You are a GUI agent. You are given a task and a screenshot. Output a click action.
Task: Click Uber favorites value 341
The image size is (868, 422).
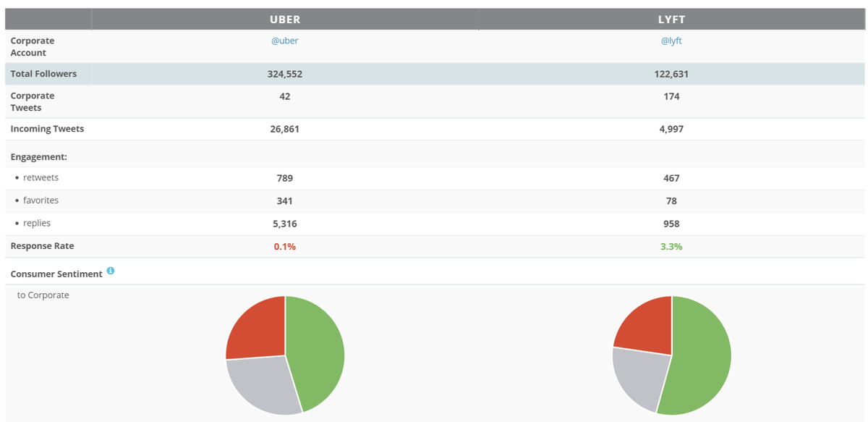[x=285, y=201]
